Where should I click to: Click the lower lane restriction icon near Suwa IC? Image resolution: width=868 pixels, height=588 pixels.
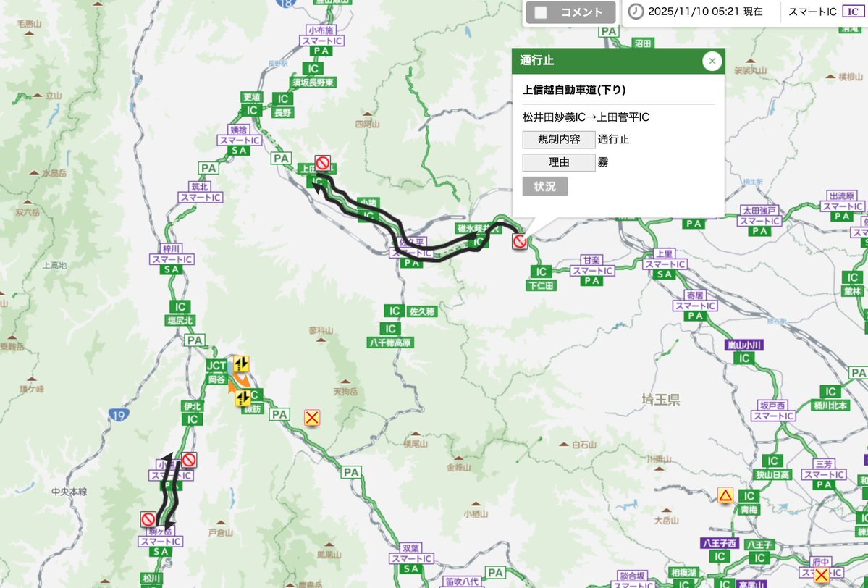[x=243, y=398]
